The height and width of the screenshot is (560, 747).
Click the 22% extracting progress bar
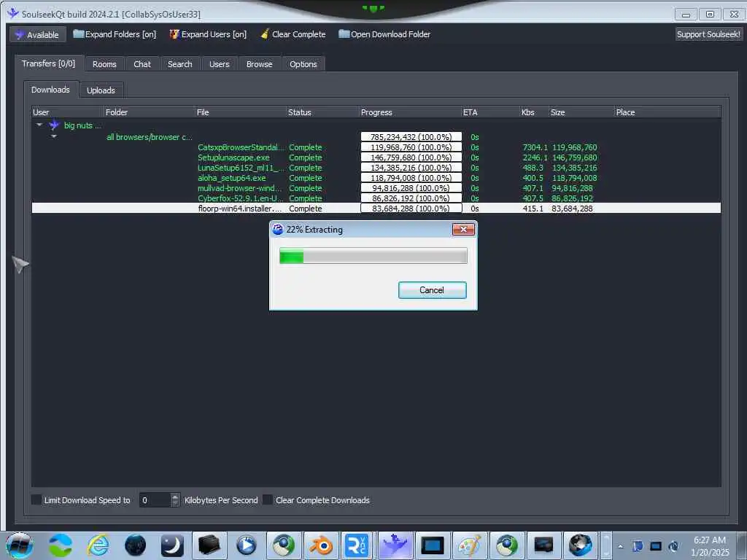click(x=373, y=256)
